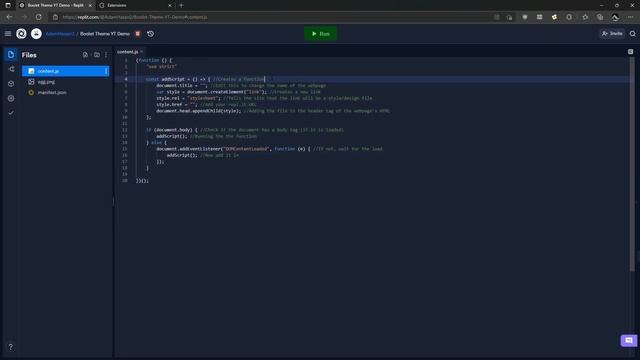Click the Booklet Theme YT Demo title
The image size is (640, 360).
[x=105, y=34]
